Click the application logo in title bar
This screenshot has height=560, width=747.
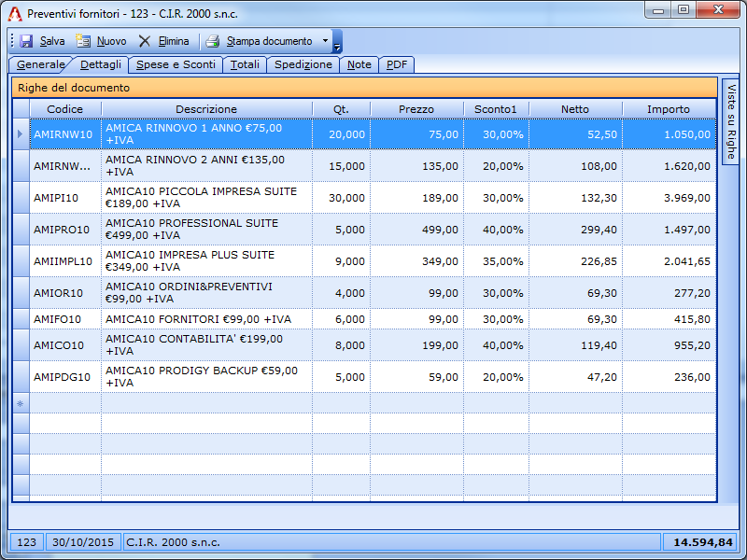pyautogui.click(x=15, y=14)
